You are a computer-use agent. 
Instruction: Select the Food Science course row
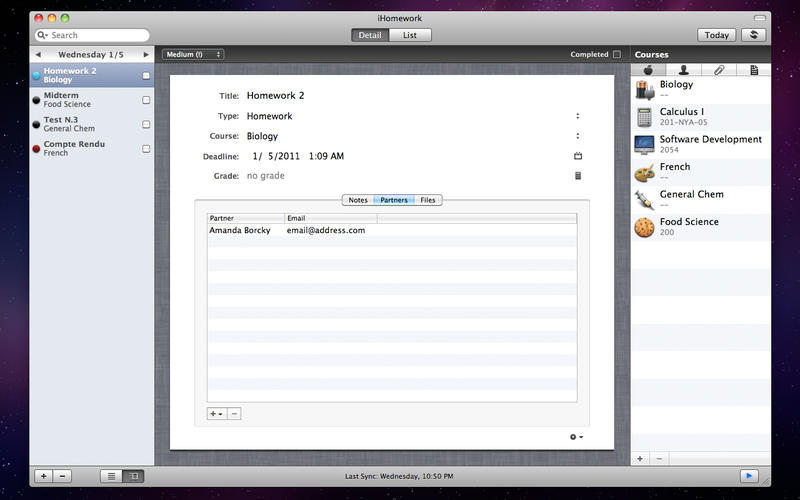[701, 227]
